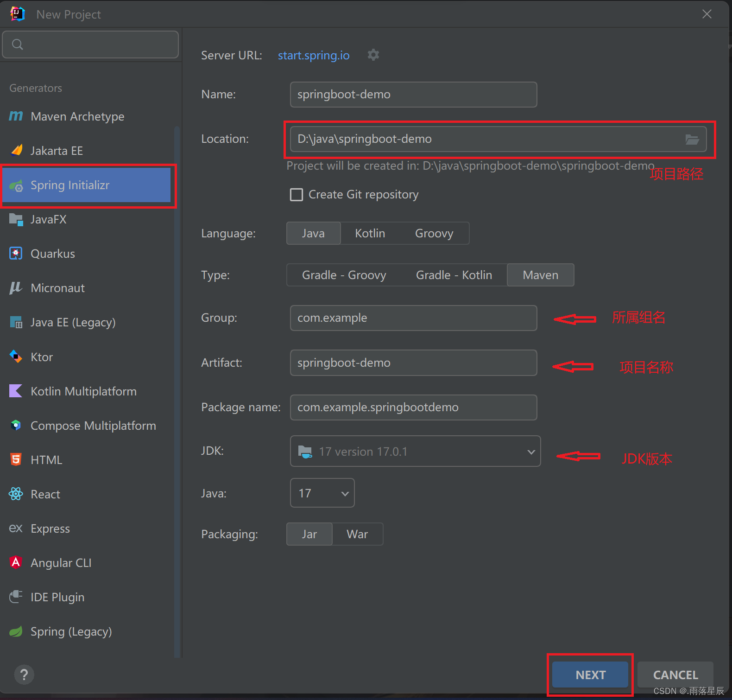Select IDE Plugin generator
This screenshot has width=732, height=700.
pos(87,597)
